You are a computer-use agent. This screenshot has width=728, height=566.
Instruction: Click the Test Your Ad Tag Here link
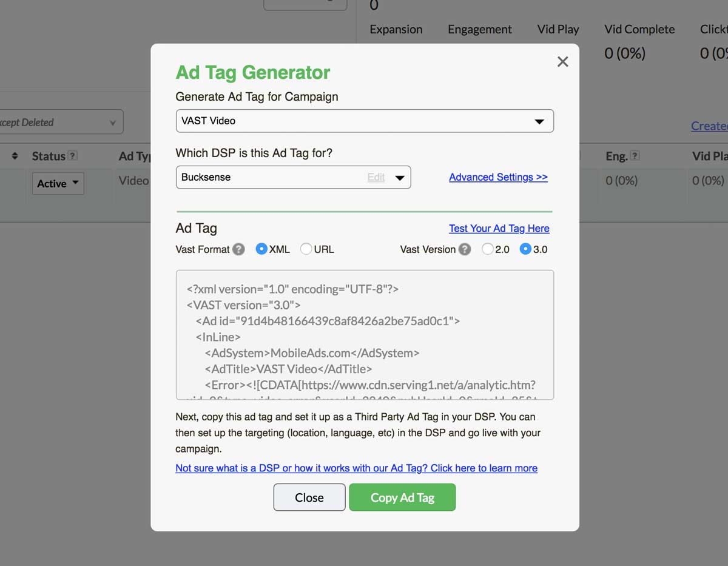click(499, 229)
